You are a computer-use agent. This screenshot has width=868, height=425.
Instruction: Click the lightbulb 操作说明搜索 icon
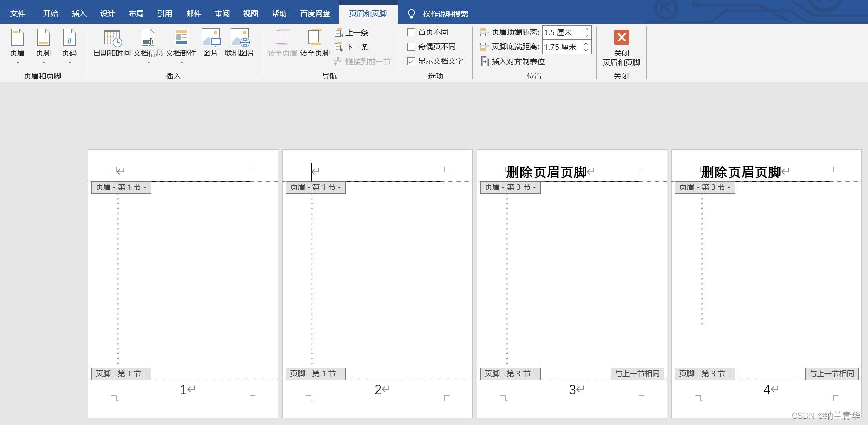click(411, 14)
